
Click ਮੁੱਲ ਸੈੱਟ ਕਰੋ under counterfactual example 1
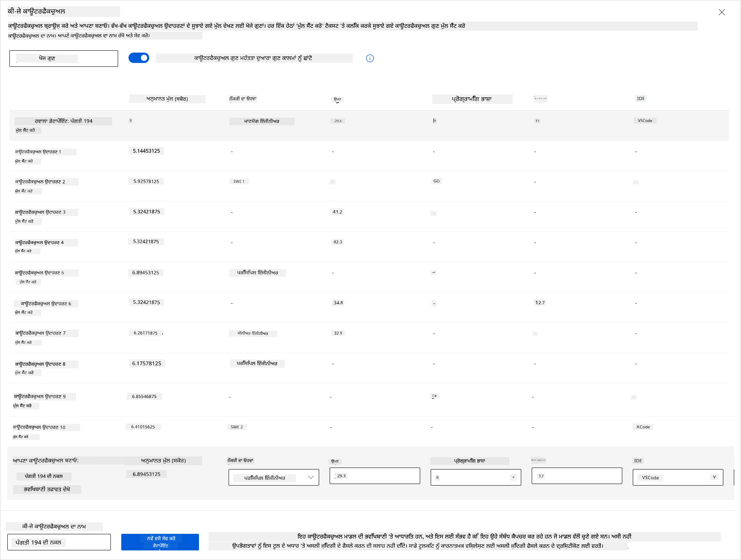coord(24,161)
